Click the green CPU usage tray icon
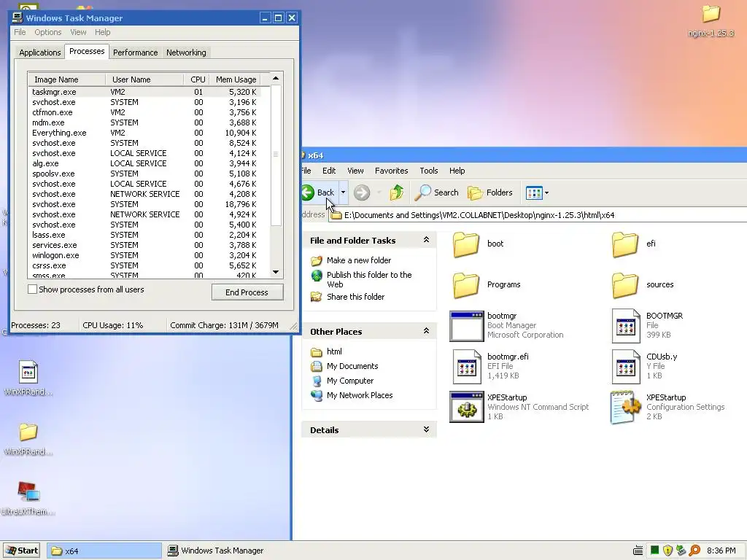Screen dimensions: 747x560 pyautogui.click(x=654, y=551)
